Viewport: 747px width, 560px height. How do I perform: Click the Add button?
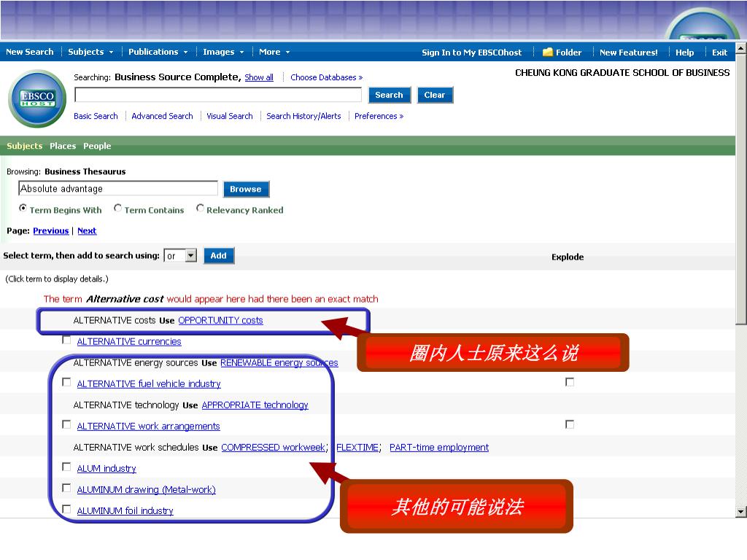[219, 256]
